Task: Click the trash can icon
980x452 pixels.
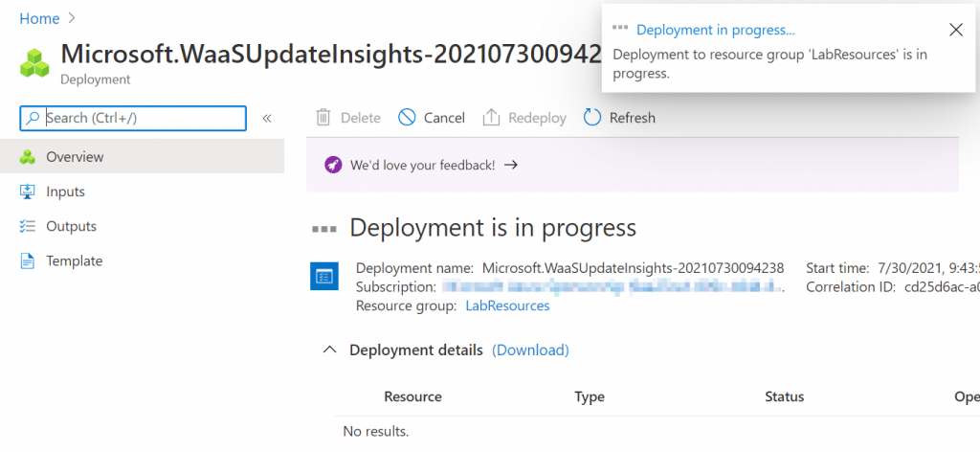Action: 323,118
